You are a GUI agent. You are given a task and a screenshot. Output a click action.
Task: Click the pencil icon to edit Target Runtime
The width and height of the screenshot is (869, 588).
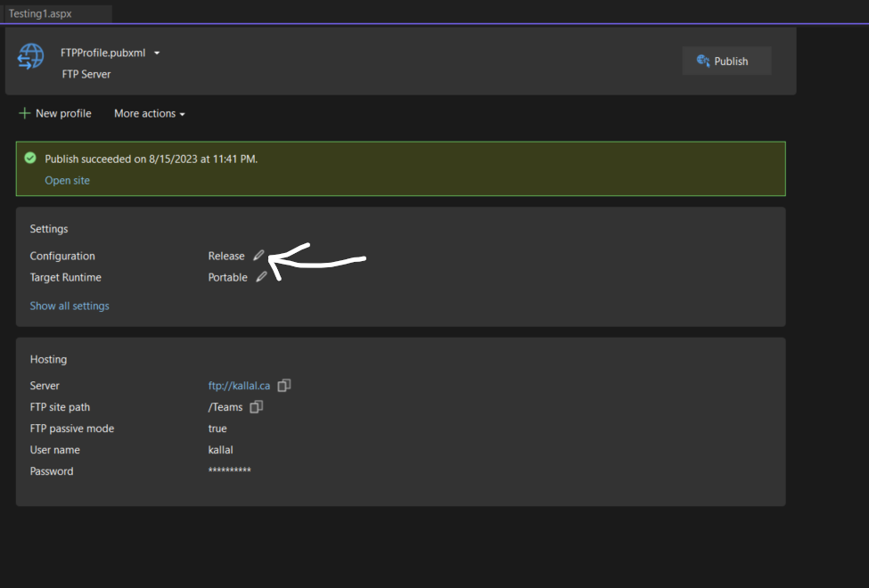[262, 277]
